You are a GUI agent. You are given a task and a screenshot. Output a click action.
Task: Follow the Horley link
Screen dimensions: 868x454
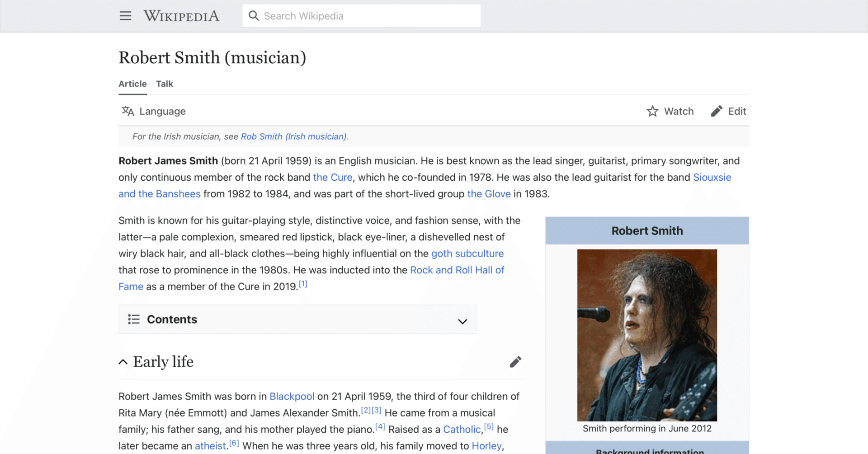(x=486, y=446)
